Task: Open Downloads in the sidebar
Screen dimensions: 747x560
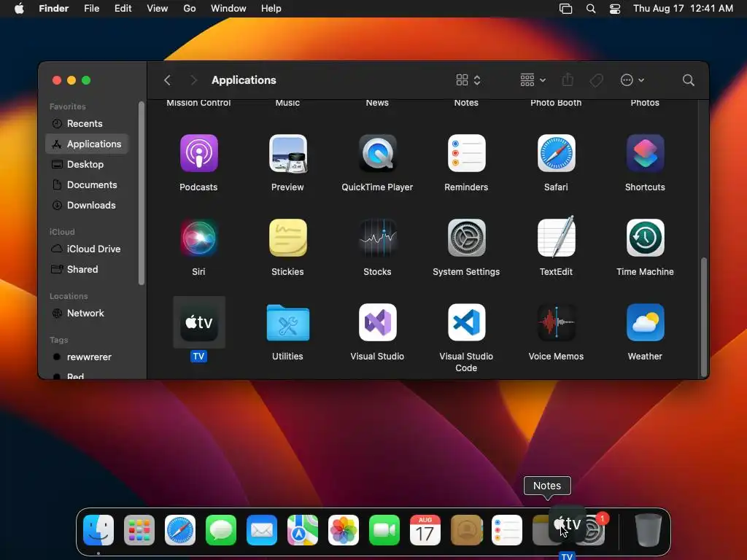Action: tap(88, 205)
